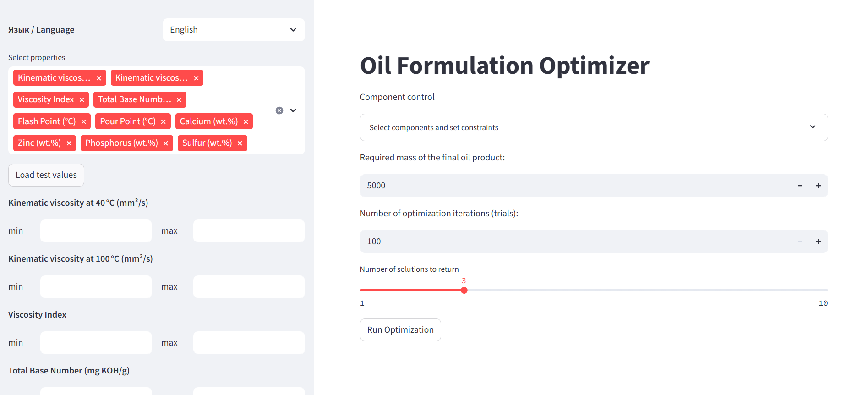Focus trials field showing 100

576,241
